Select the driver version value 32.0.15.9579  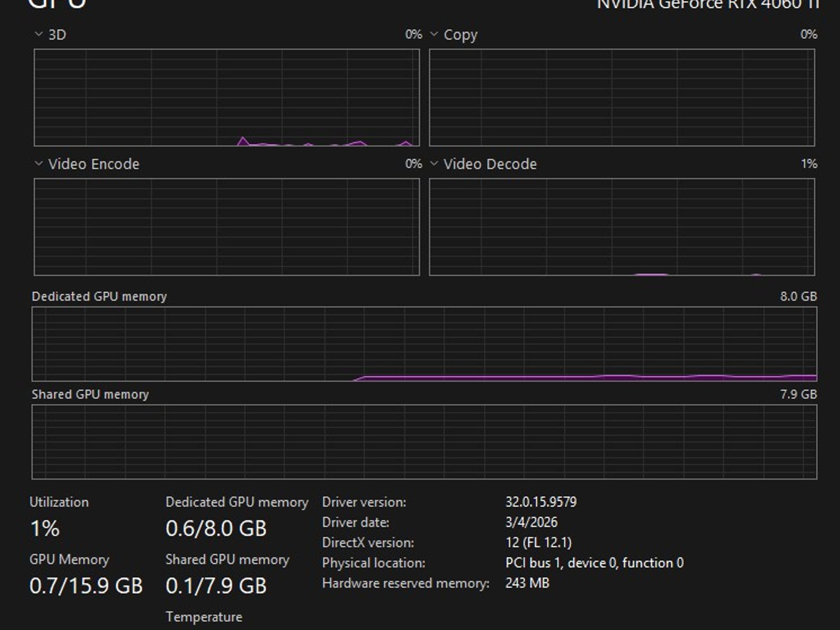pyautogui.click(x=541, y=502)
